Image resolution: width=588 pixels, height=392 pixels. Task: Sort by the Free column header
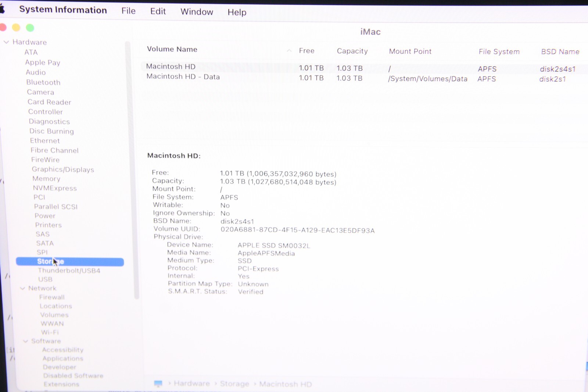[x=307, y=51]
